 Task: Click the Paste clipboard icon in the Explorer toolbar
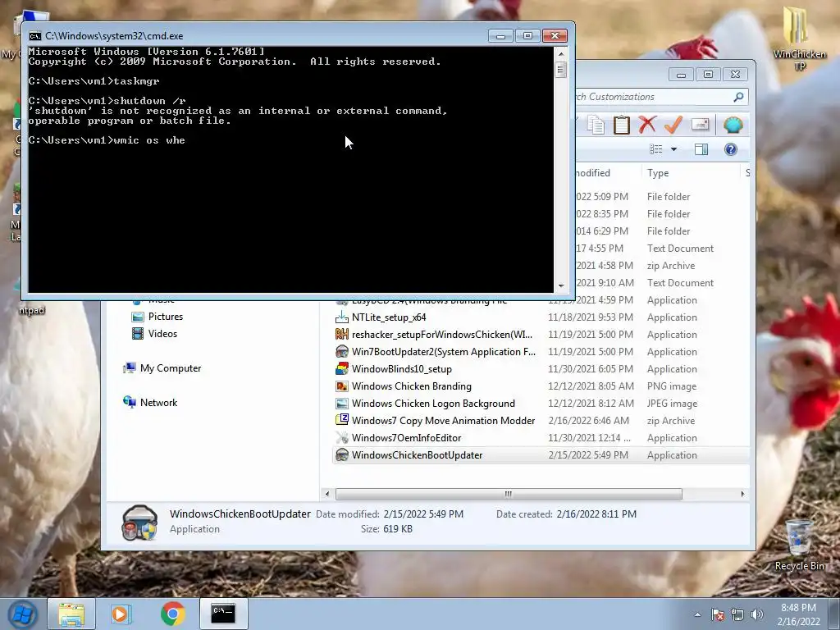622,125
